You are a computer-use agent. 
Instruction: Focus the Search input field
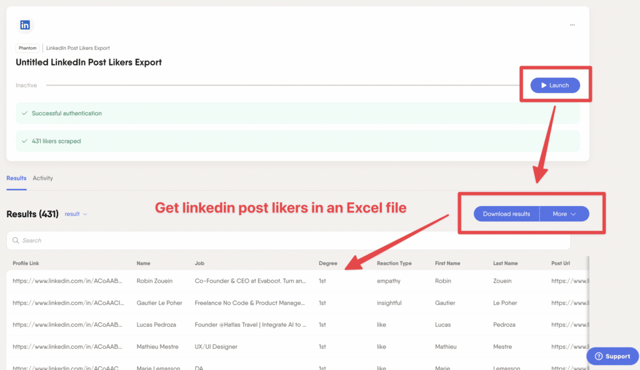[288, 240]
